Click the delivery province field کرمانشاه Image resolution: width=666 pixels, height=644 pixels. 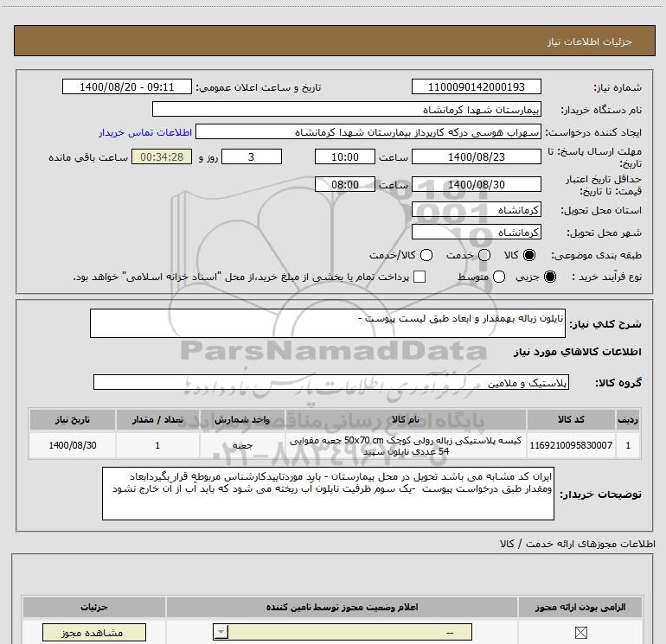[x=476, y=209]
